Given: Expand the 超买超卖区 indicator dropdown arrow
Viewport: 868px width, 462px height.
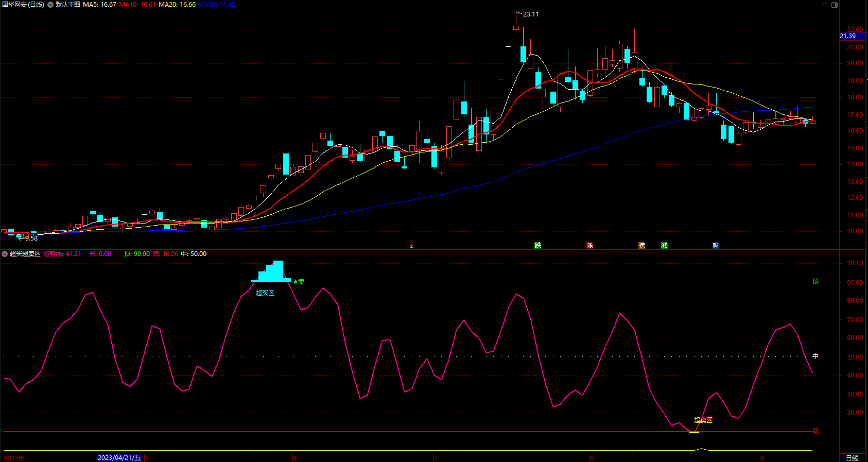Looking at the screenshot, I should (5, 254).
